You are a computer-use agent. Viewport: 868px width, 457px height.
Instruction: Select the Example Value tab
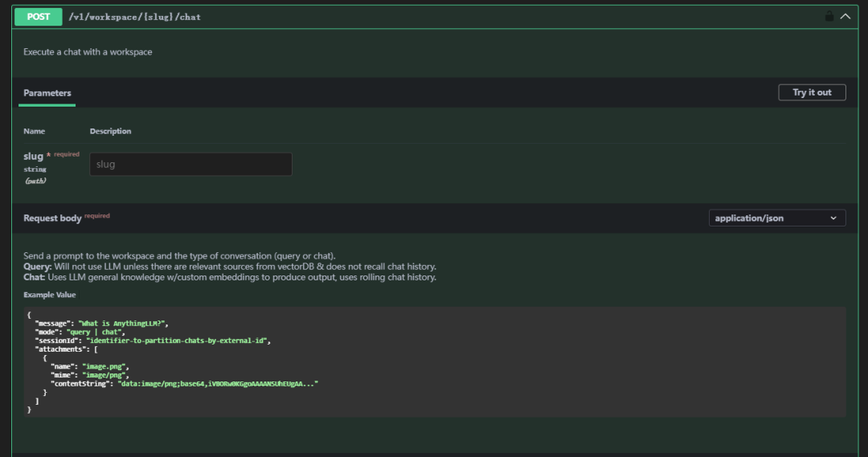50,295
